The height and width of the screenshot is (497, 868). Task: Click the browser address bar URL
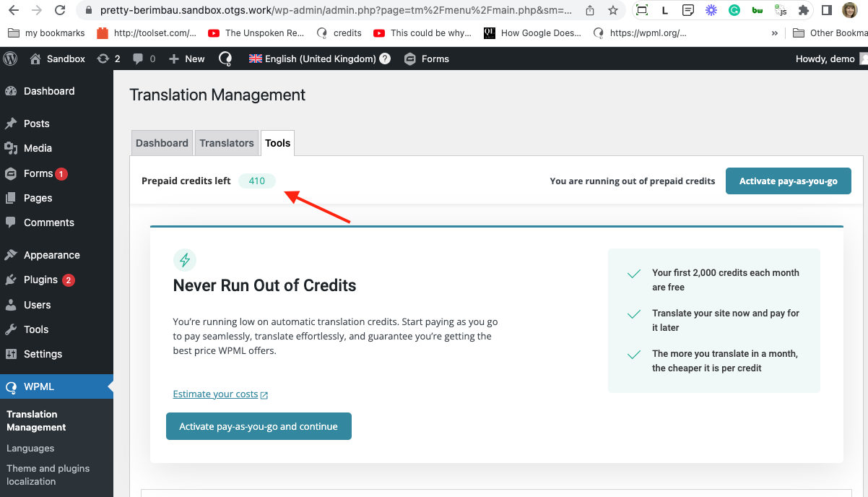click(336, 10)
